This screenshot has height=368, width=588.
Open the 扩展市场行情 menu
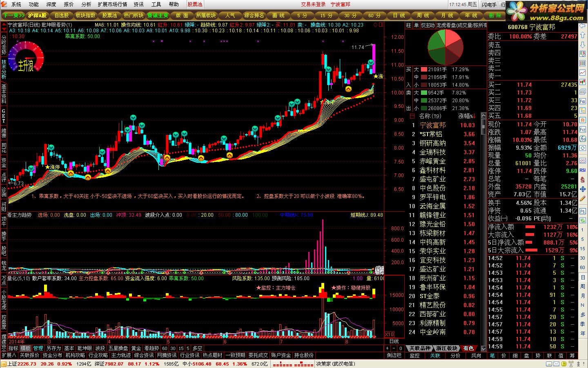112,4
